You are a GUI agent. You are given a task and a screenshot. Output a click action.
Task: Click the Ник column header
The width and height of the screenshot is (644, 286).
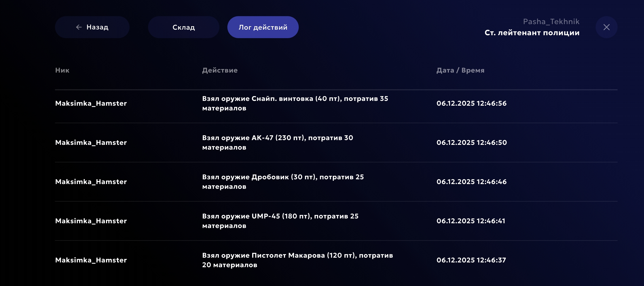pos(62,70)
